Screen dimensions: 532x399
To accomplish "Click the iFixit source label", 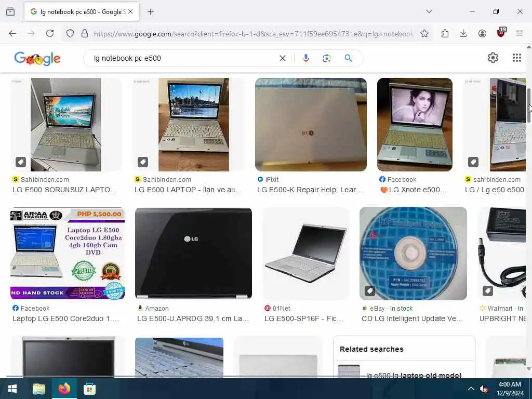I will [268, 179].
